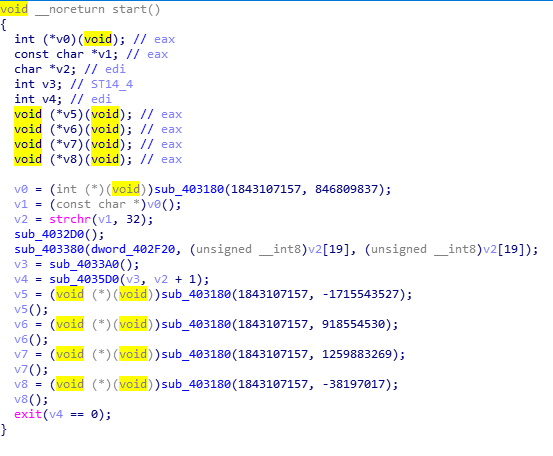Click the edi comment on the v4 declaration

tap(101, 99)
